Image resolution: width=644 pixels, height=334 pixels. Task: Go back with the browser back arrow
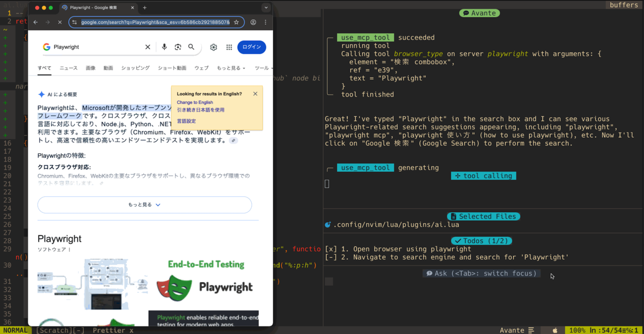click(35, 23)
